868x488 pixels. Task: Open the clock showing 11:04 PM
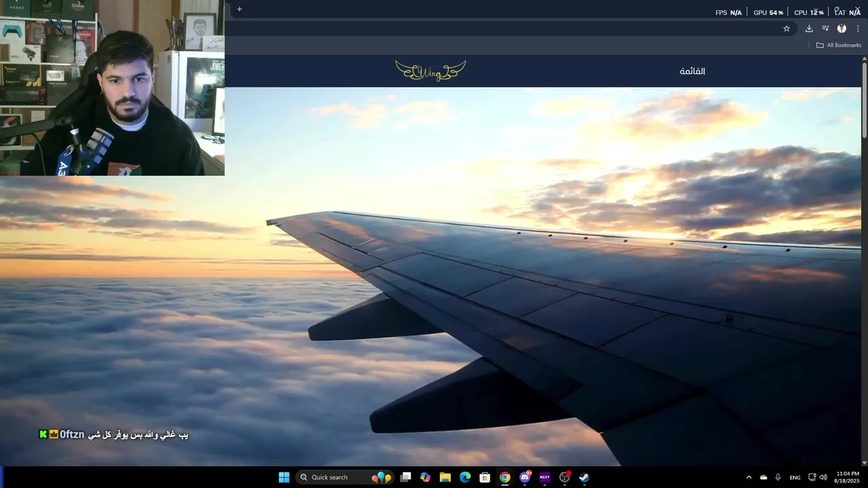[x=848, y=477]
